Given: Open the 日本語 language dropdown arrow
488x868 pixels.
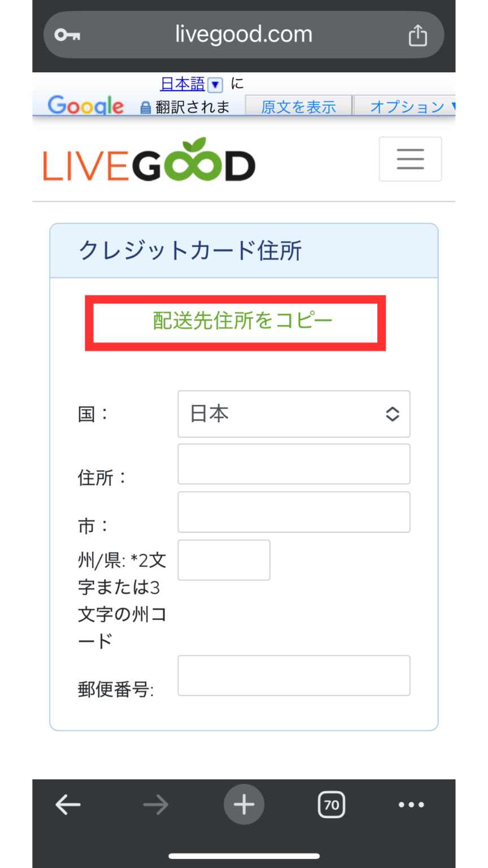Looking at the screenshot, I should click(215, 85).
